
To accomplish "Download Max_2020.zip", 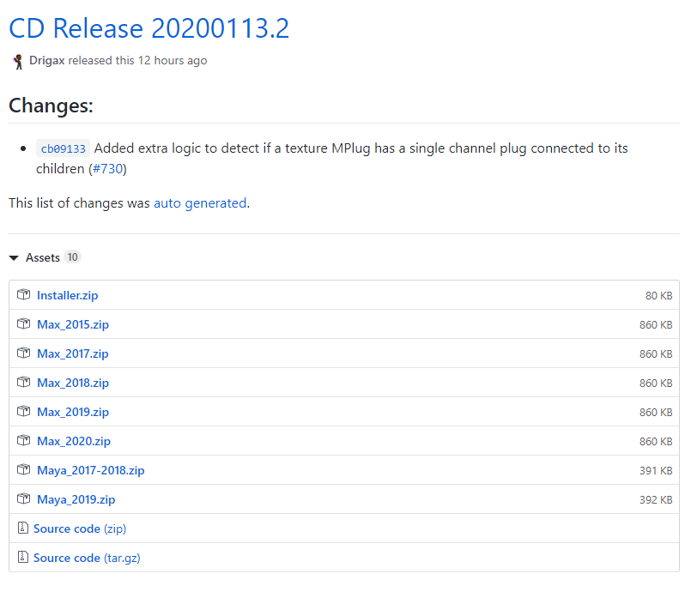I will point(74,441).
